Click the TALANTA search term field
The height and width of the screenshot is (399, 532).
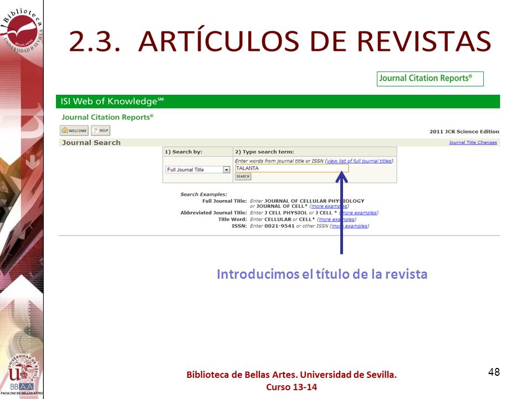point(292,168)
